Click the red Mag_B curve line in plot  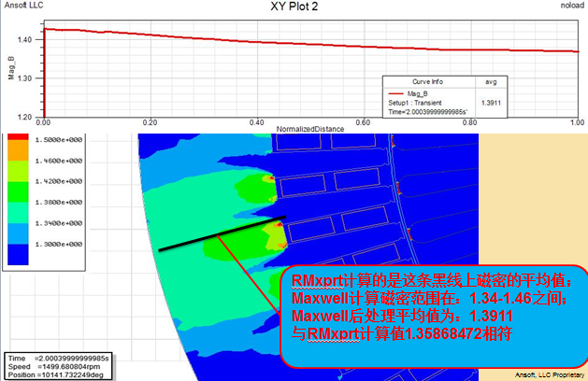(x=311, y=44)
